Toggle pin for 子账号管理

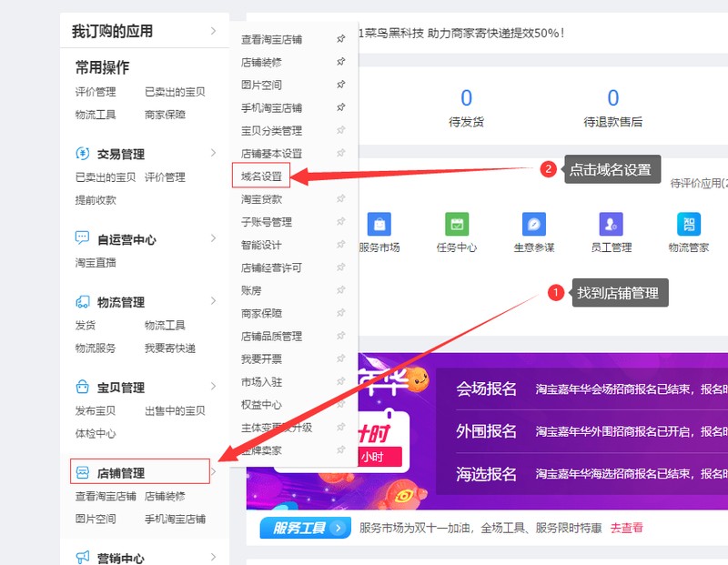click(x=341, y=221)
